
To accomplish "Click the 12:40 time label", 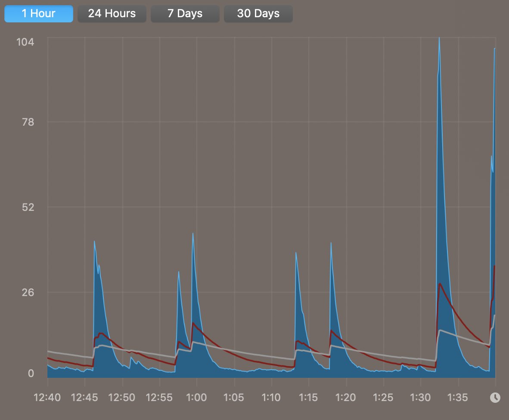I will [47, 397].
